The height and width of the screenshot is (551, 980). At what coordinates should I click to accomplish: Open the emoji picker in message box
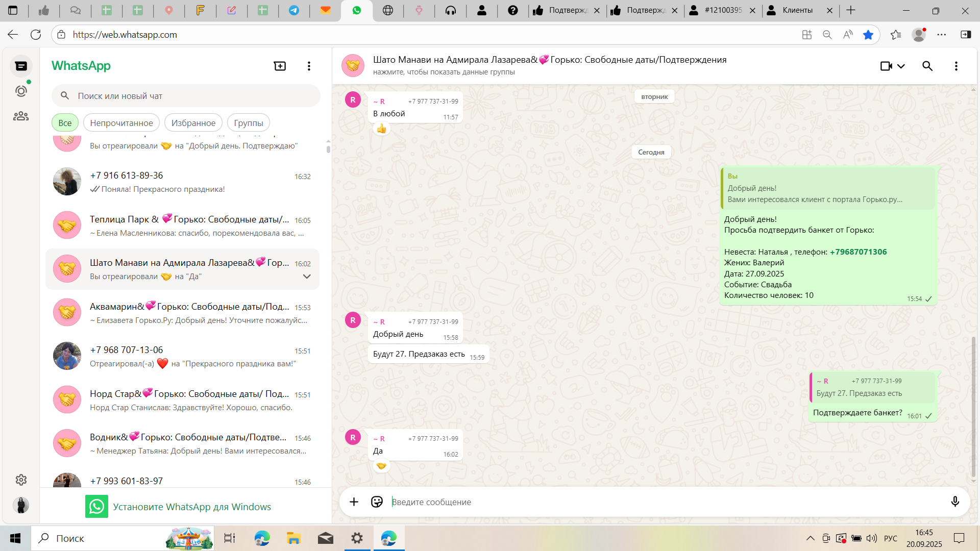(x=377, y=502)
